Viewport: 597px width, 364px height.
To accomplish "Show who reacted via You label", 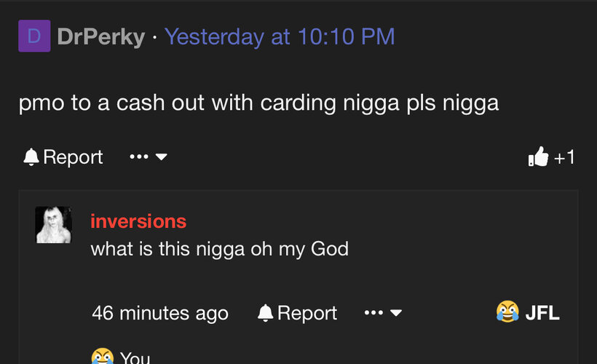I will [135, 357].
